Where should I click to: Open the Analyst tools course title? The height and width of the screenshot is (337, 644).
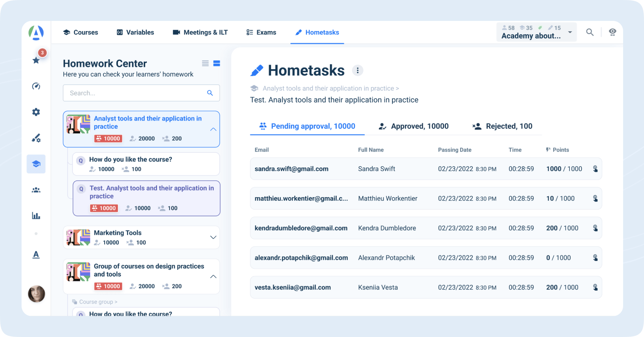pos(148,123)
